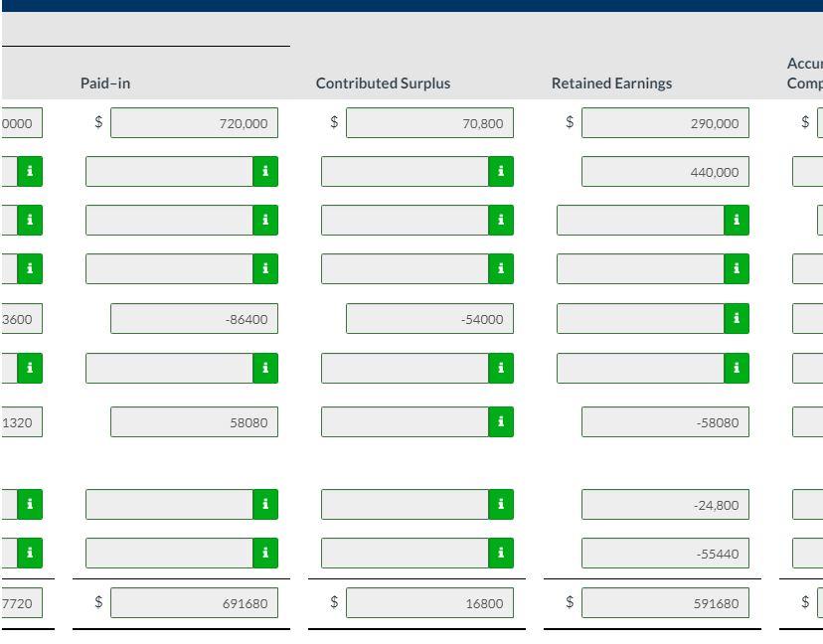Open Paid-in info icon in -24,800 row
This screenshot has width=823, height=644.
coord(265,505)
